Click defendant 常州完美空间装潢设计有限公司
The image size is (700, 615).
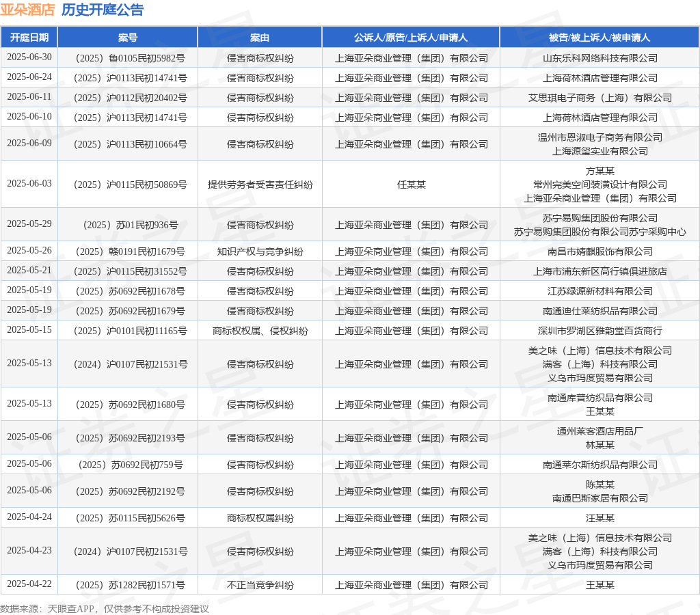tap(600, 184)
